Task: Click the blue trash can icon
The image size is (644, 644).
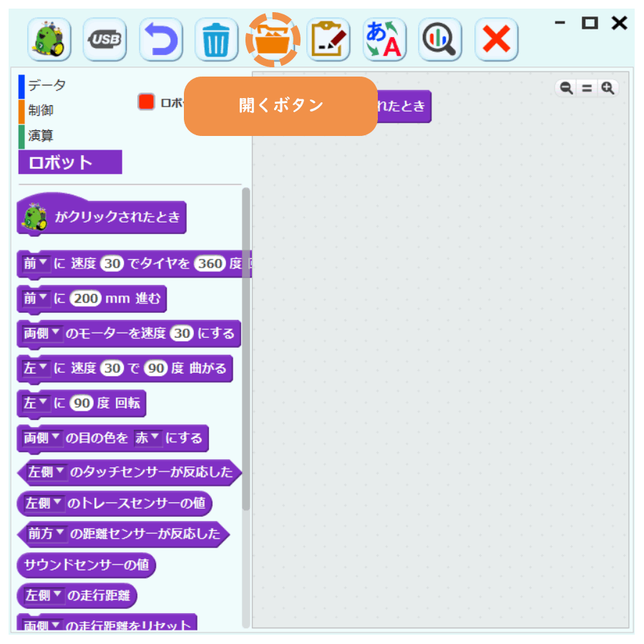Action: point(216,39)
